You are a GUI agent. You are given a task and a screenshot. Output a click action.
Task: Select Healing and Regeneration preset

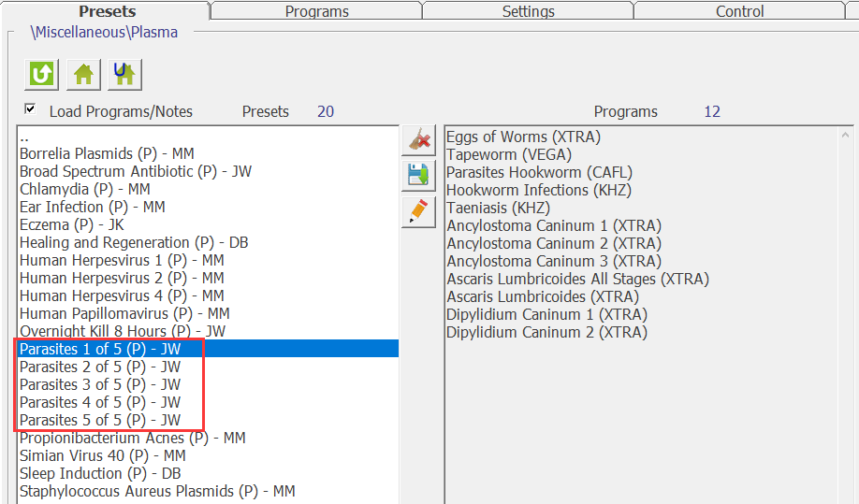[x=134, y=243]
